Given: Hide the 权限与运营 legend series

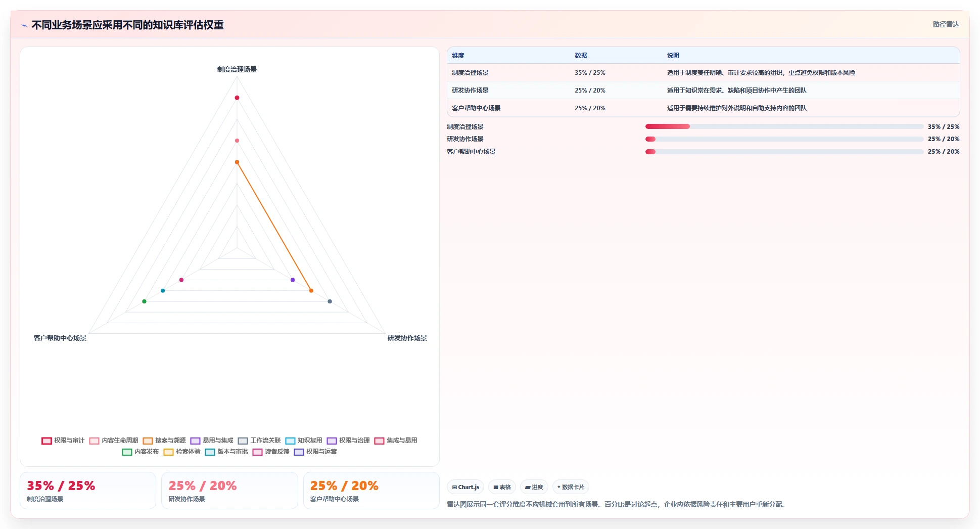Looking at the screenshot, I should click(315, 452).
